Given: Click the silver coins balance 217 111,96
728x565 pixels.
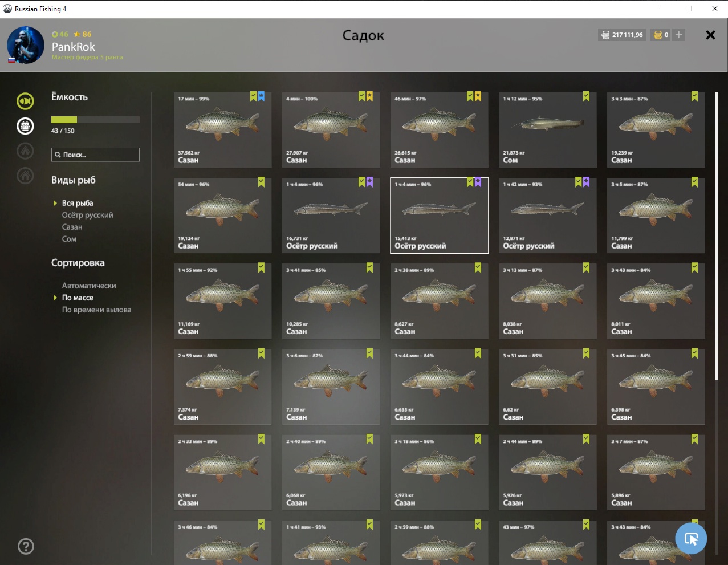Looking at the screenshot, I should [x=622, y=35].
